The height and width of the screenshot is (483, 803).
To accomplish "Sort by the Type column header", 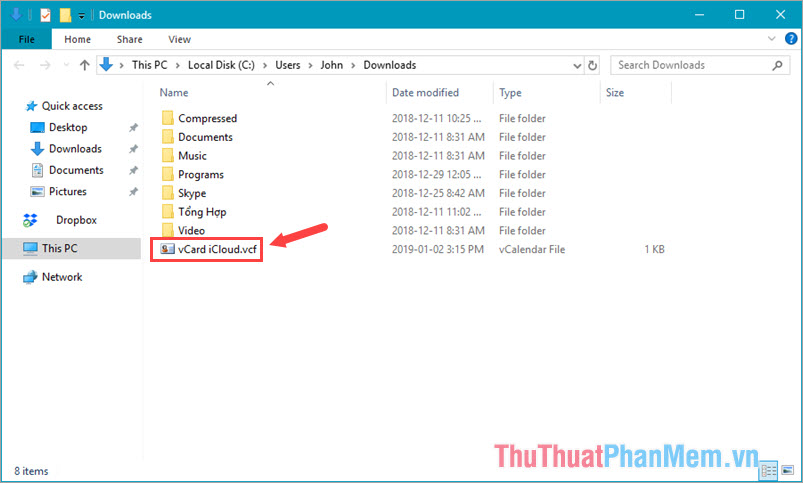I will (x=510, y=93).
